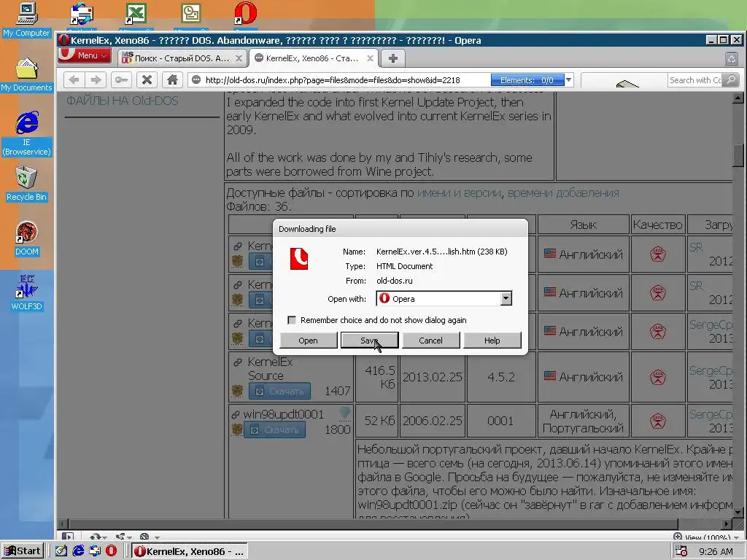Select the 'KernelEx, Xeno86' browser tab
747x560 pixels.
point(313,58)
